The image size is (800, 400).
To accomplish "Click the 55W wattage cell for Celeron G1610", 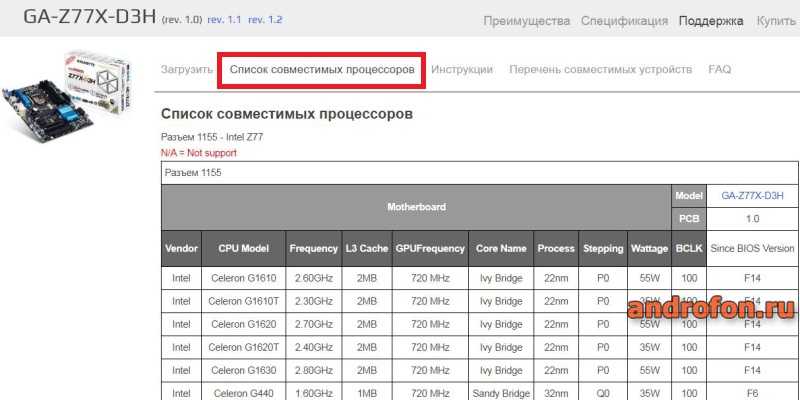I will pos(649,278).
